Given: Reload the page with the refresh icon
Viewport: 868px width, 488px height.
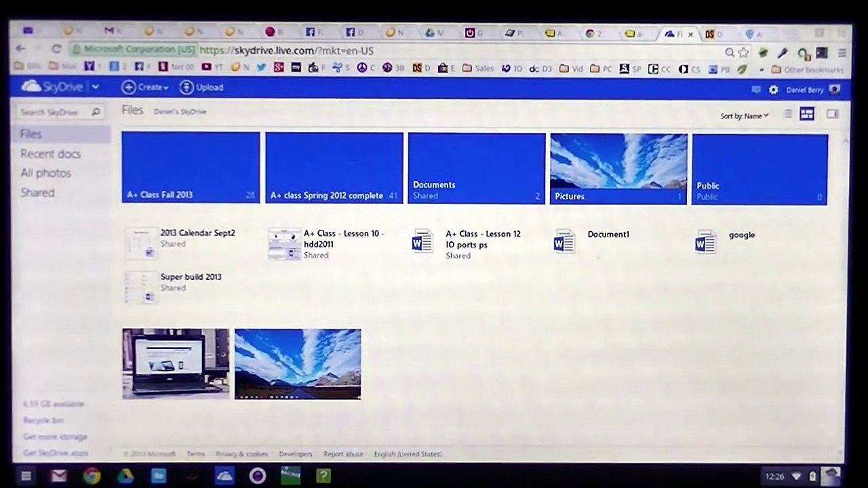Looking at the screenshot, I should coord(56,49).
